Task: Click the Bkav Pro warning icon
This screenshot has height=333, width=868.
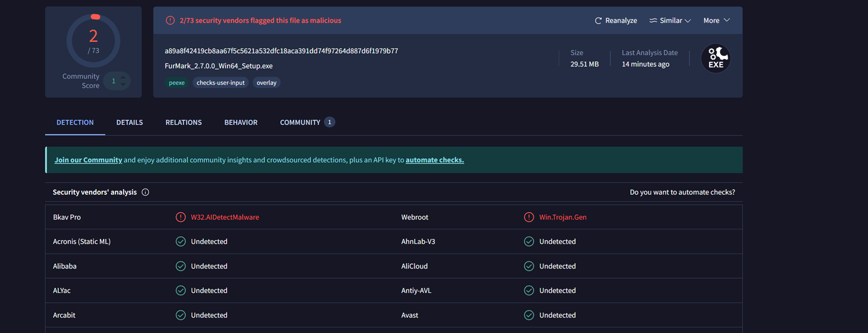Action: point(180,217)
